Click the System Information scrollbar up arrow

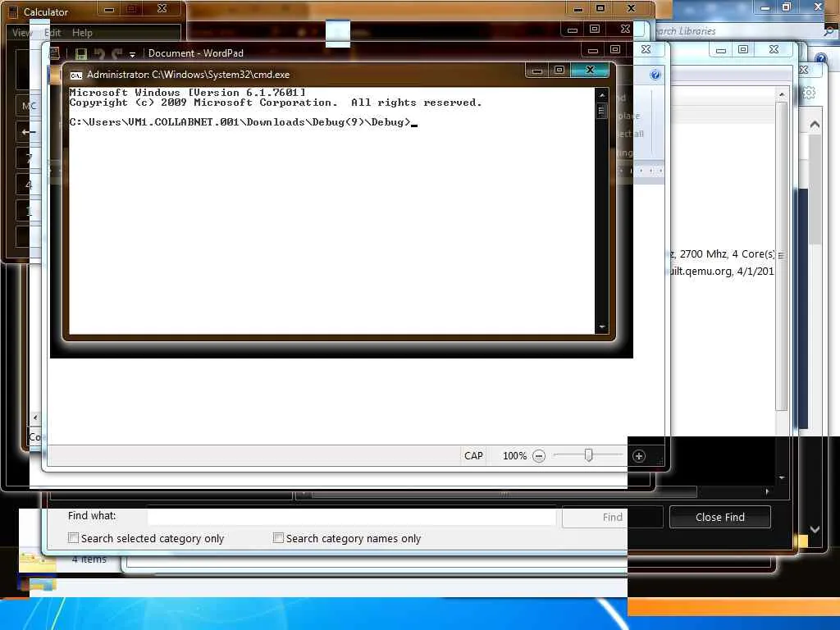click(782, 94)
